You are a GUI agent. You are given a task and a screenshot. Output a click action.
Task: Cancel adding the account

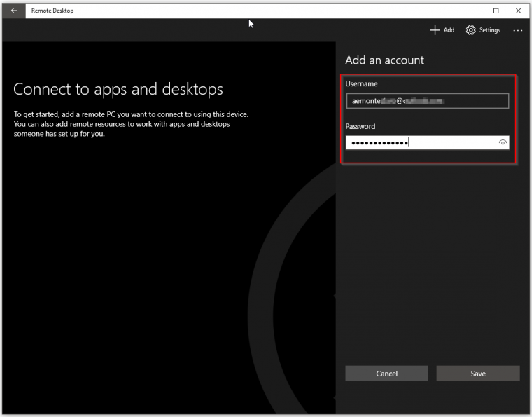click(x=386, y=374)
